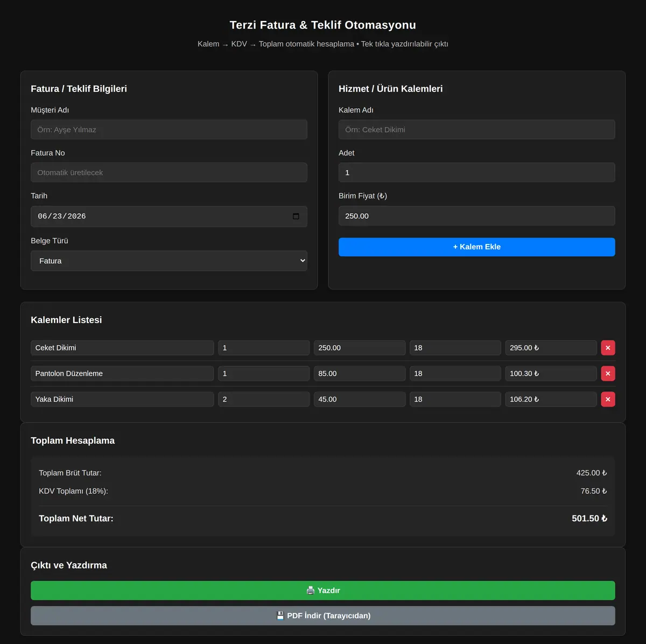Edit quantity in Pantolon Düzenleme row
Image resolution: width=646 pixels, height=644 pixels.
click(264, 374)
